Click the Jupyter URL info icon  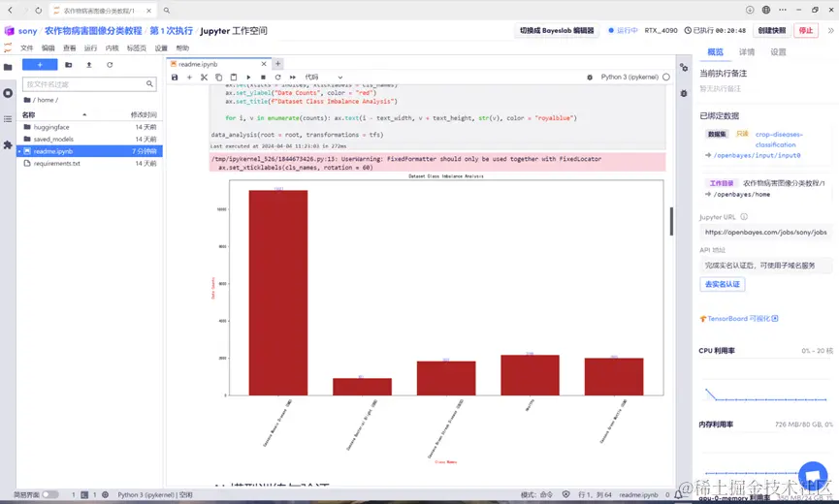pyautogui.click(x=744, y=217)
